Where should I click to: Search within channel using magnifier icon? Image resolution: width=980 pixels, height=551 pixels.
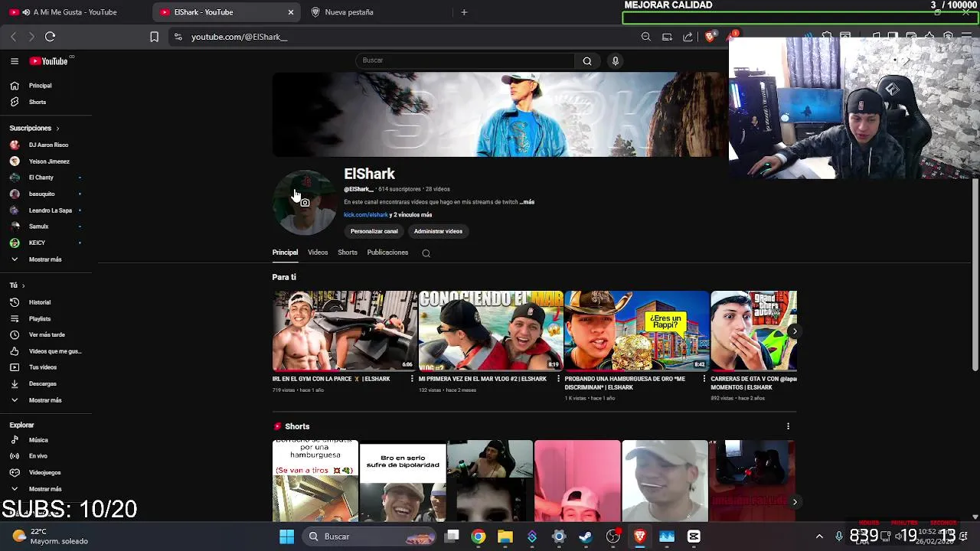pyautogui.click(x=426, y=253)
